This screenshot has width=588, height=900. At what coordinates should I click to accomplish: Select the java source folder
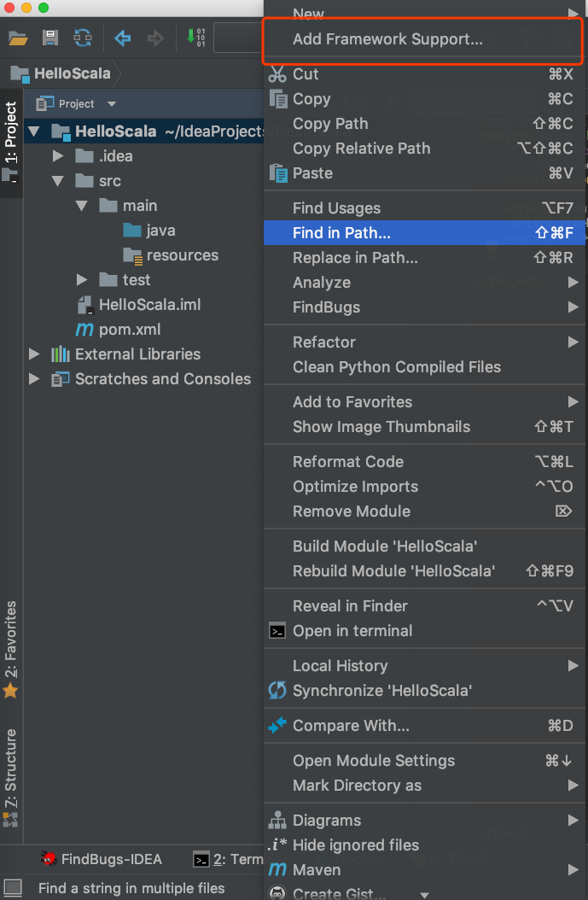click(149, 231)
